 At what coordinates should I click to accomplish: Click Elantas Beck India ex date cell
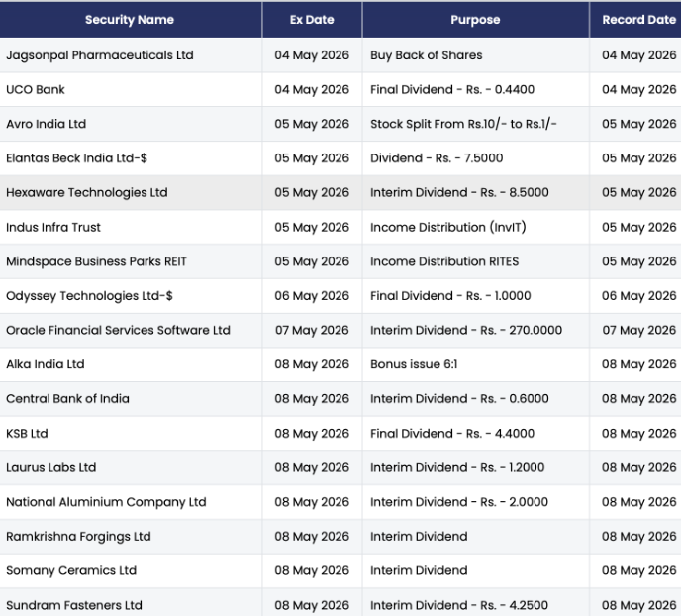tap(312, 158)
